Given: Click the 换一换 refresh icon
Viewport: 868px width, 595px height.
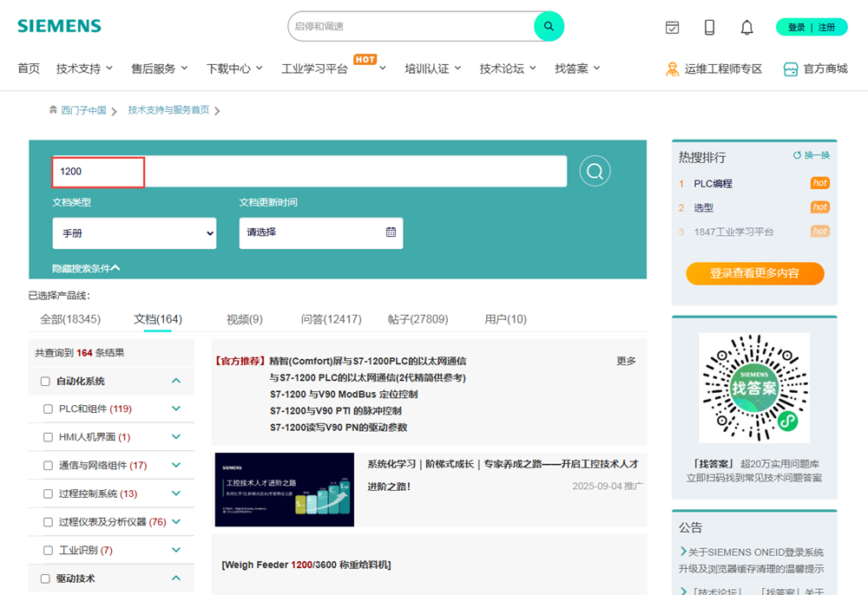Looking at the screenshot, I should [797, 155].
